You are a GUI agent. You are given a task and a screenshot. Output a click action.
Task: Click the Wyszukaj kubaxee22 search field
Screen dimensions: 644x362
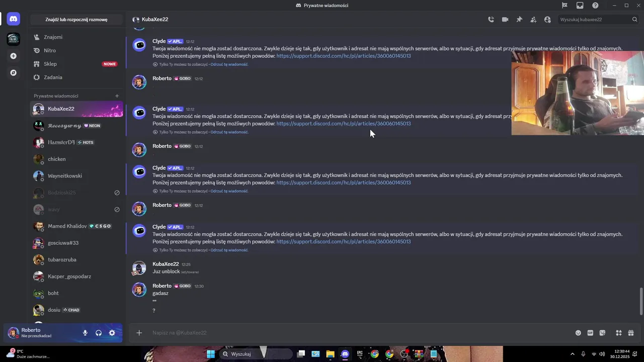pos(598,20)
